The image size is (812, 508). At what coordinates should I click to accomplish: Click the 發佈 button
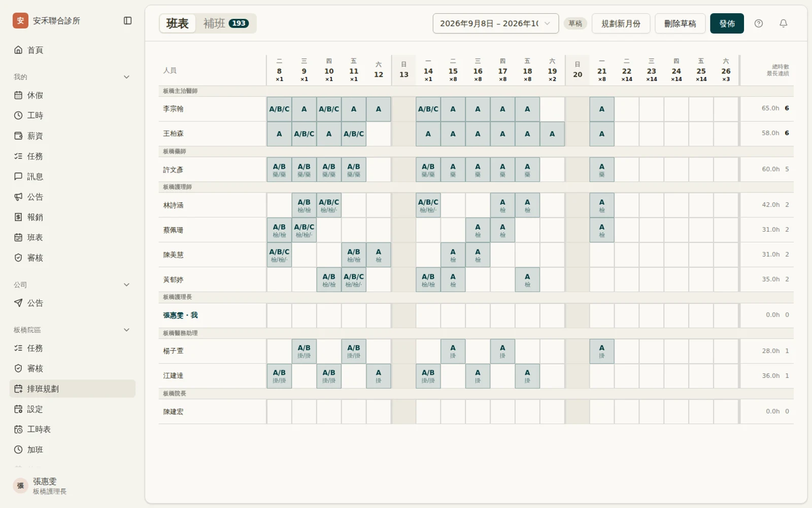(727, 23)
